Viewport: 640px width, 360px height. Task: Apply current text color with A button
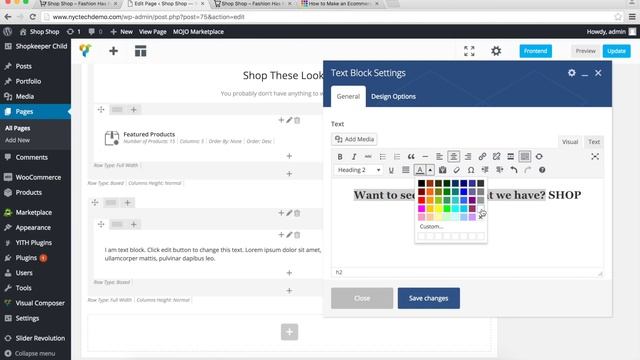coord(420,170)
